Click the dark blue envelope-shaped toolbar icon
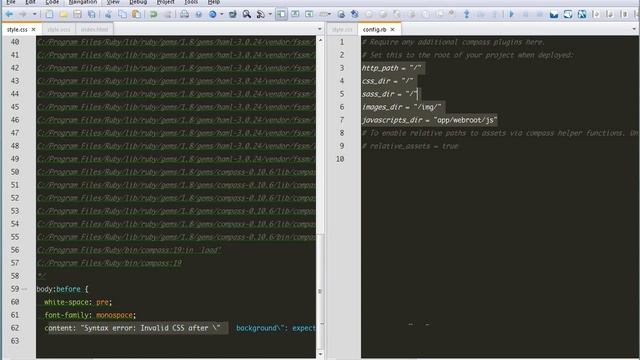The height and width of the screenshot is (360, 640). click(554, 15)
